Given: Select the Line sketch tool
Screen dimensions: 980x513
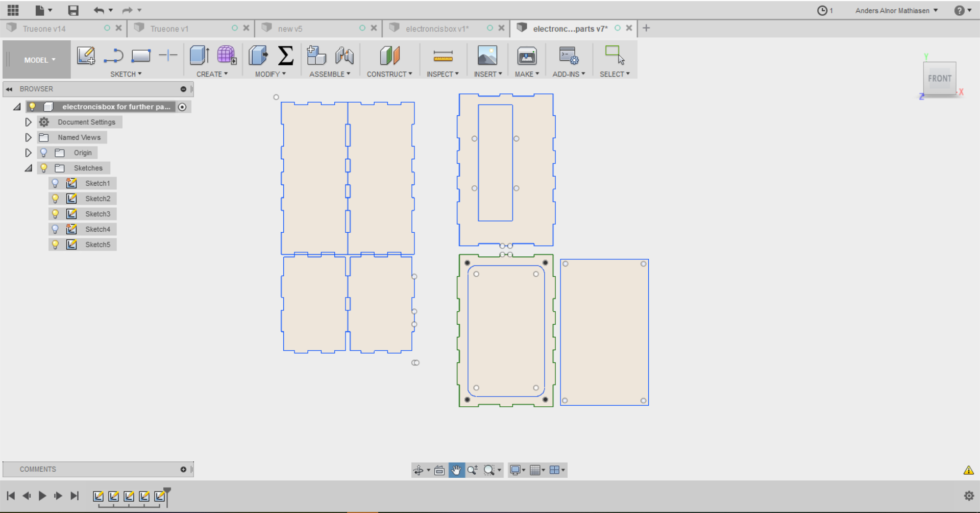Looking at the screenshot, I should pos(113,55).
